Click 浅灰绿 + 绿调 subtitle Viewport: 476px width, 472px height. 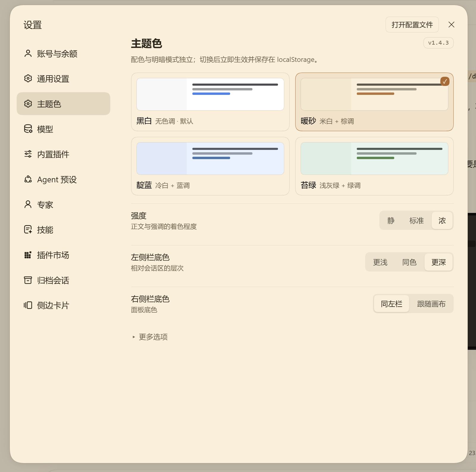click(x=340, y=186)
